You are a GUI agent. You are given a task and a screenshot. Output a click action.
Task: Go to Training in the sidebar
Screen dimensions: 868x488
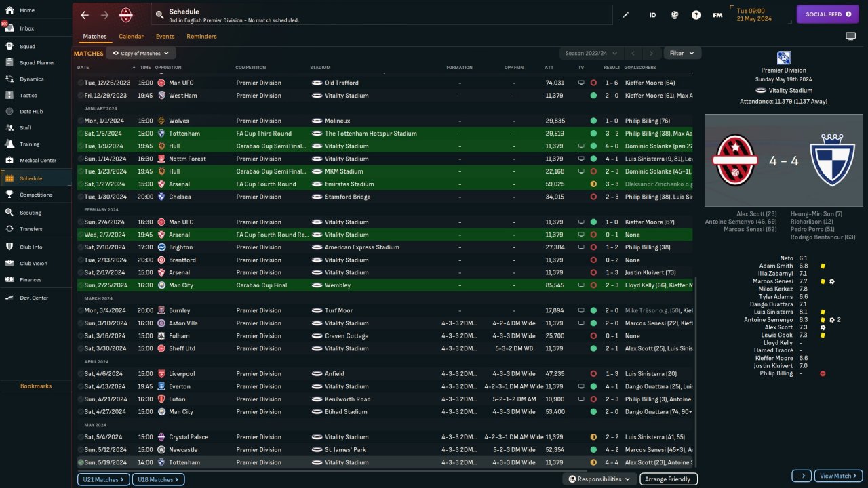point(35,144)
